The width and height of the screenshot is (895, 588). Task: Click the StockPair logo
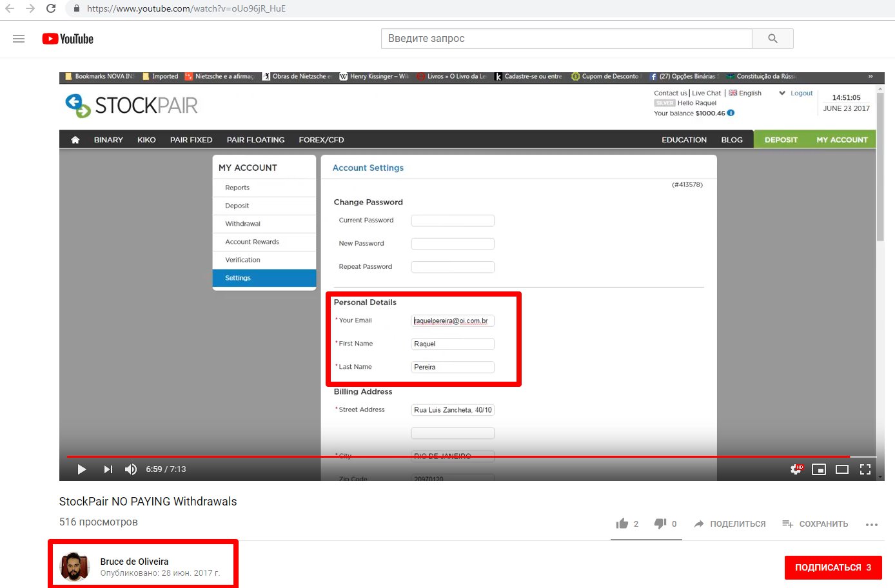click(132, 105)
